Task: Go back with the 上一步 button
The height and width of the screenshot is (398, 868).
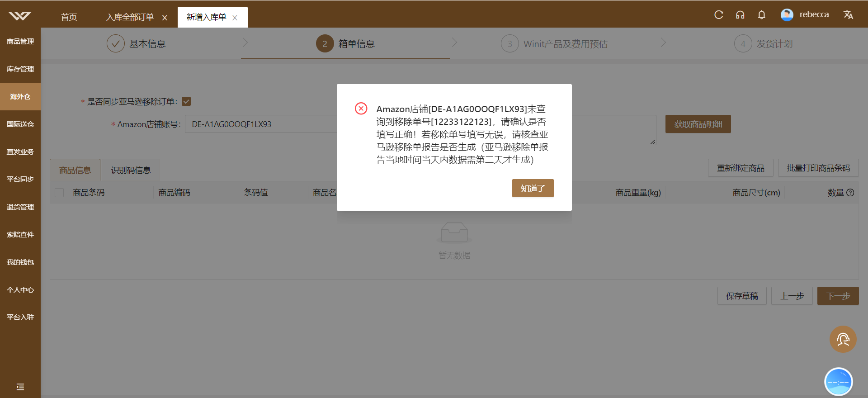Action: 792,296
